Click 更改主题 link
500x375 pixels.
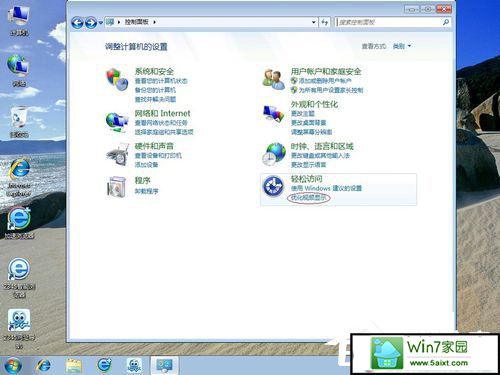tap(303, 114)
